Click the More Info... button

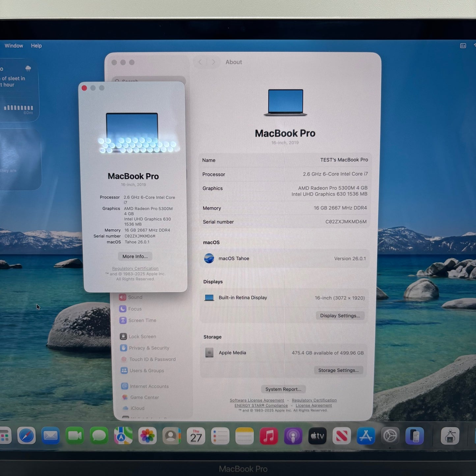click(135, 256)
